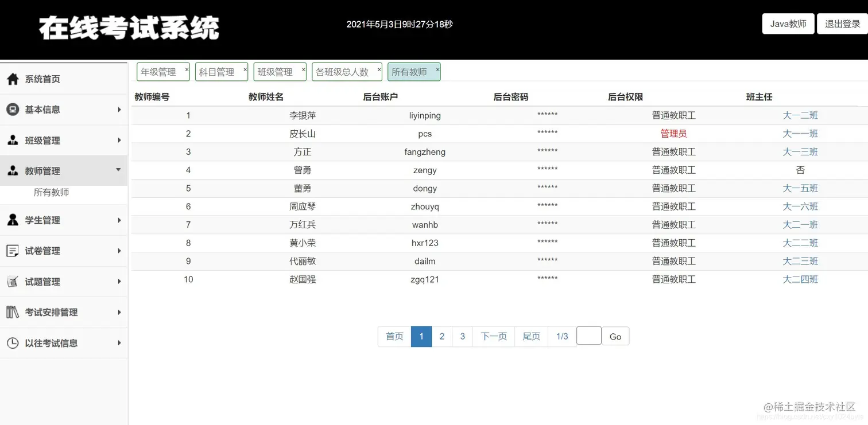Expand the 基本信息 menu arrow
The width and height of the screenshot is (868, 425).
(119, 110)
